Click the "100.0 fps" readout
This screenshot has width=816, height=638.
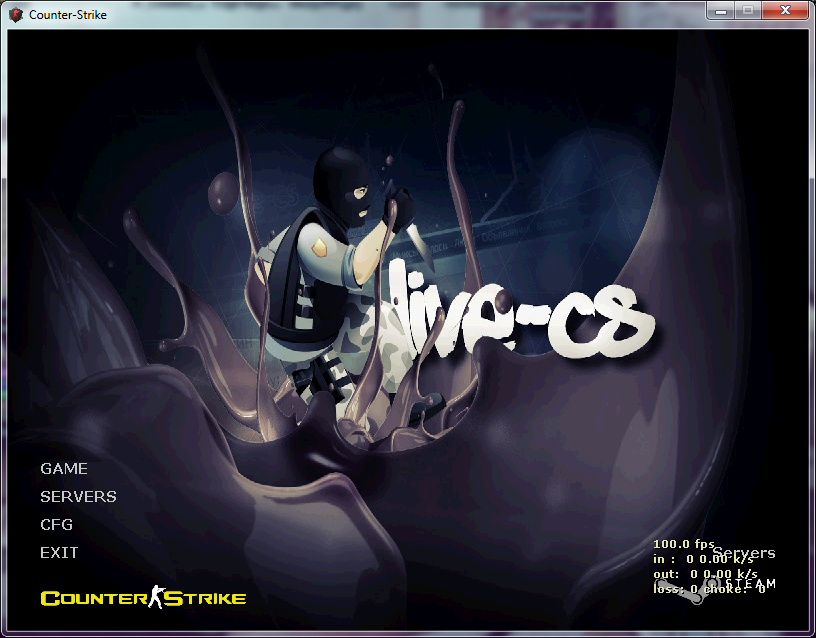(684, 544)
